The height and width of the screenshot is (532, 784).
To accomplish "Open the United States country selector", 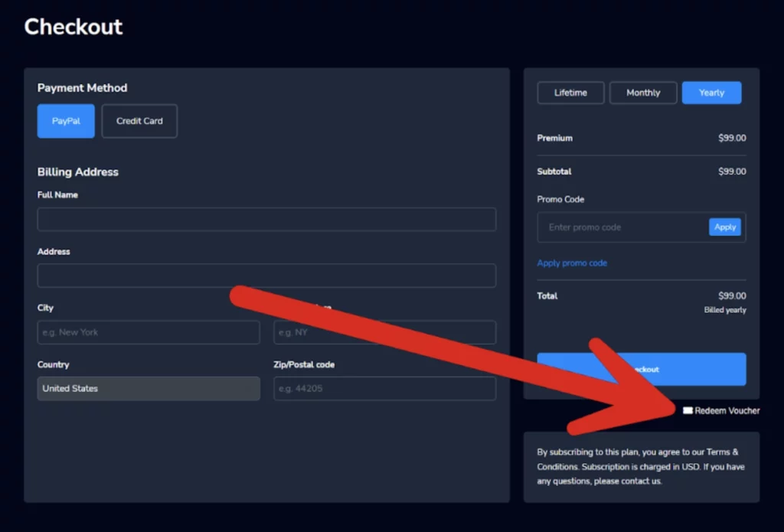I will coord(149,388).
